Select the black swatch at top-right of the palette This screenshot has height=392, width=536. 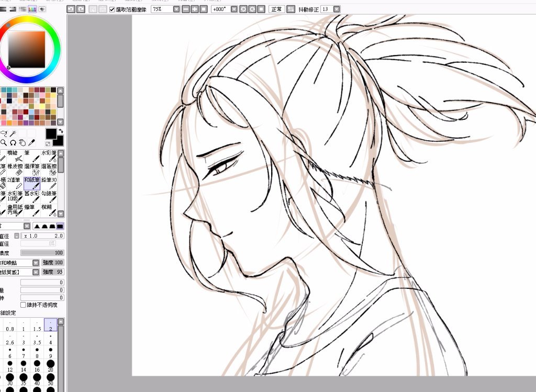(x=53, y=90)
